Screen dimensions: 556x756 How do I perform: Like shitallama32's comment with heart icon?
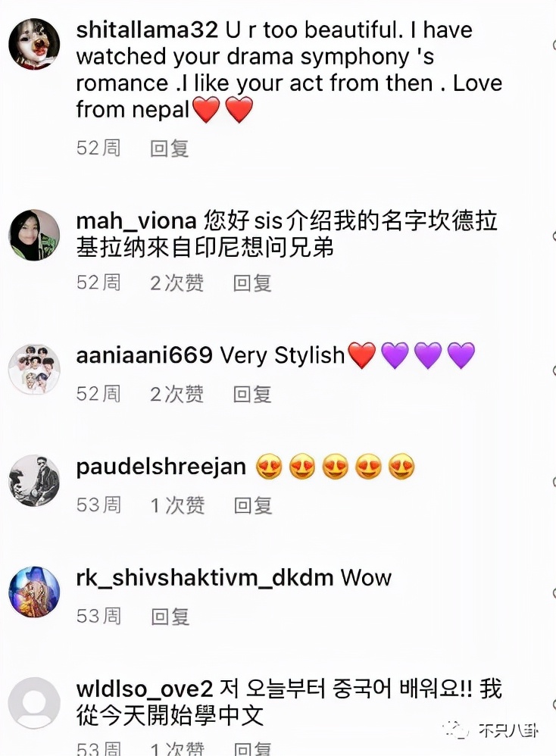(x=554, y=45)
